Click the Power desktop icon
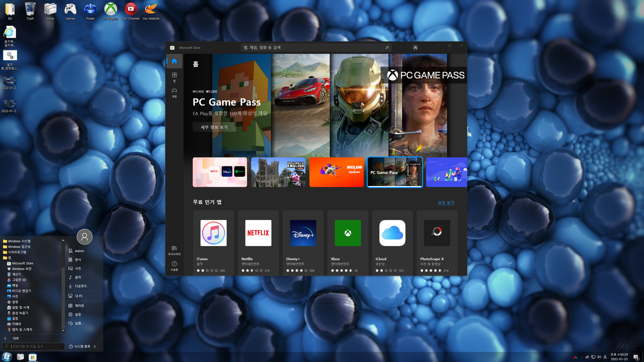The width and height of the screenshot is (644, 362). [x=91, y=11]
